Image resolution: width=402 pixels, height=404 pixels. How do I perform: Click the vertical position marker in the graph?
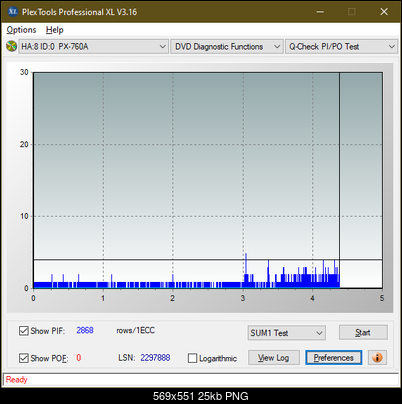click(339, 180)
